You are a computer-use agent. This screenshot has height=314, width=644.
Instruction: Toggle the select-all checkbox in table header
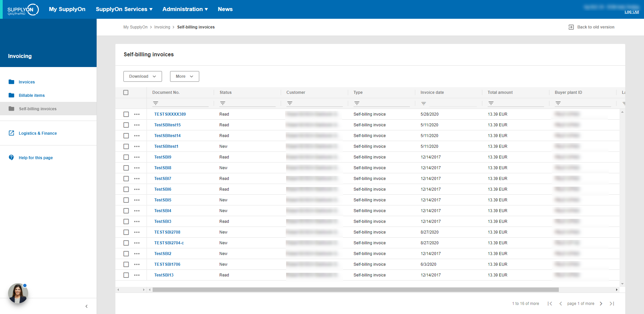tap(126, 92)
